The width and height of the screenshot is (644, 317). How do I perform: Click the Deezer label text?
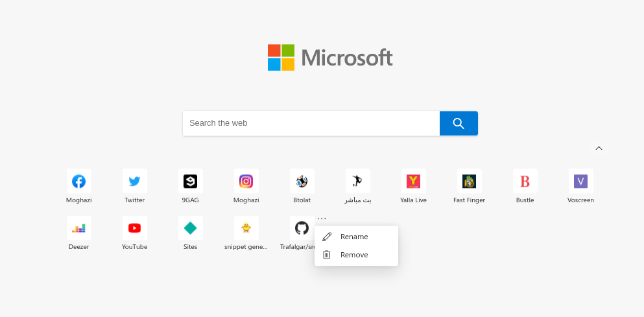(x=79, y=247)
